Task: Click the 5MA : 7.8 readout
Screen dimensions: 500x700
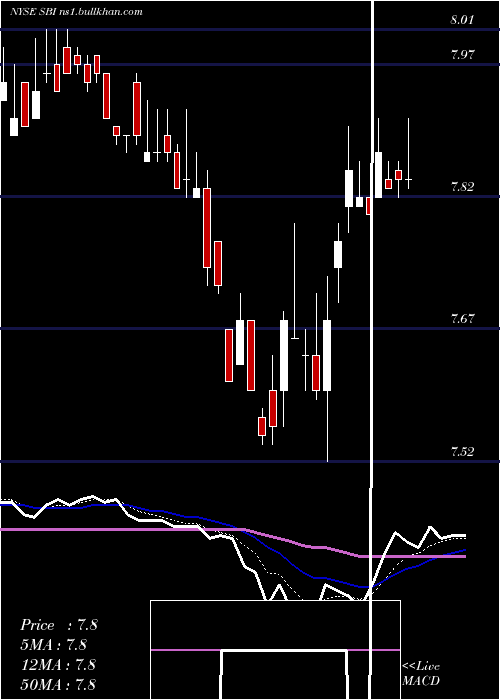Action: tap(54, 645)
